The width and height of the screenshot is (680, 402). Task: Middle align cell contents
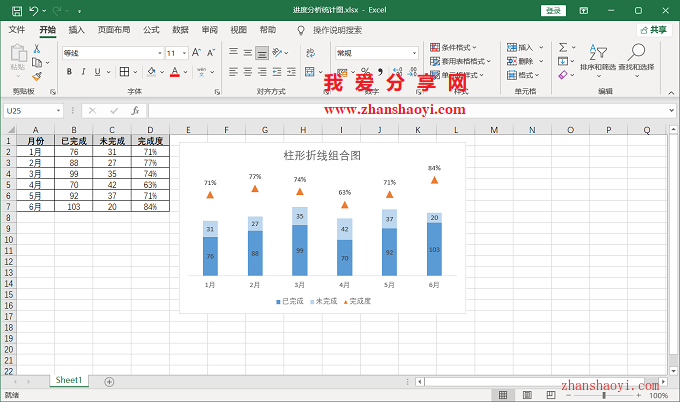coord(248,53)
